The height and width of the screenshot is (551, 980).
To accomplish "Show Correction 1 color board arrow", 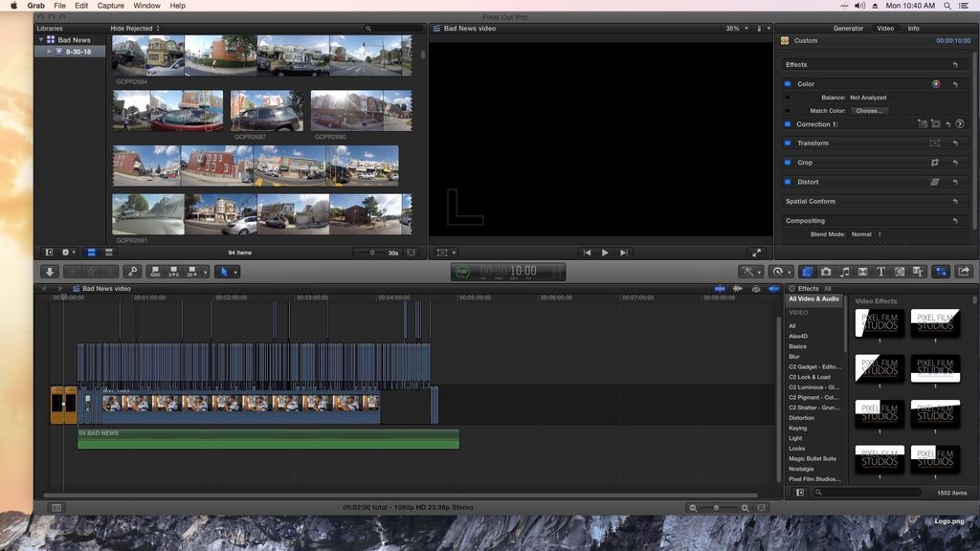I will tap(960, 123).
